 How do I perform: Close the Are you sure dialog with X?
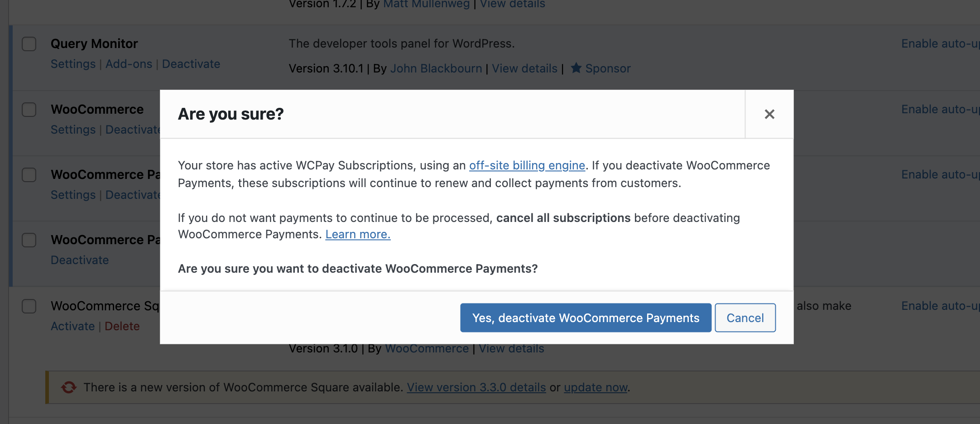[x=769, y=114]
